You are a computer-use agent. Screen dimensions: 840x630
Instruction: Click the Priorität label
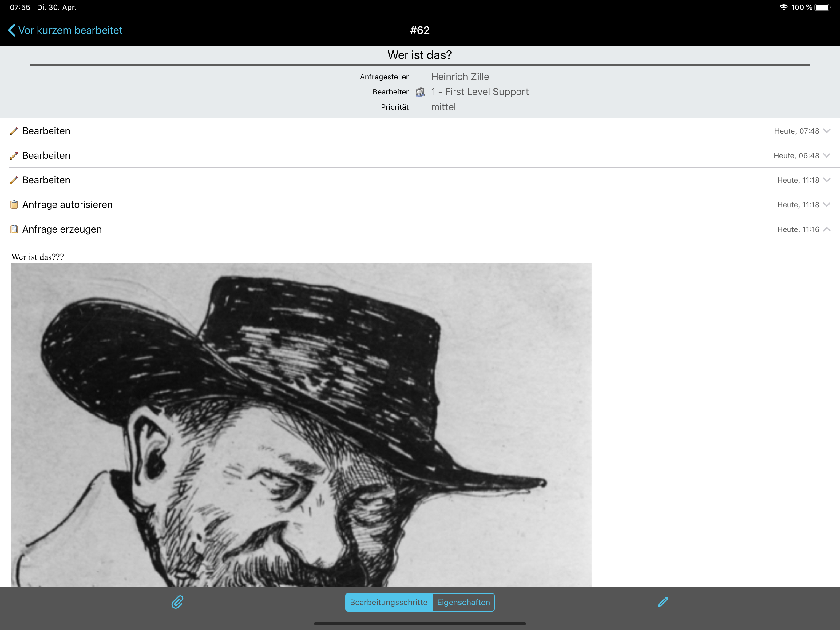click(x=394, y=107)
